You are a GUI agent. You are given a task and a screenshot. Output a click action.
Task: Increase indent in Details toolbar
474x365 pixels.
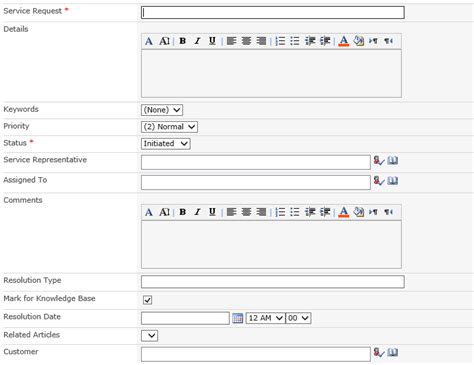tap(325, 41)
